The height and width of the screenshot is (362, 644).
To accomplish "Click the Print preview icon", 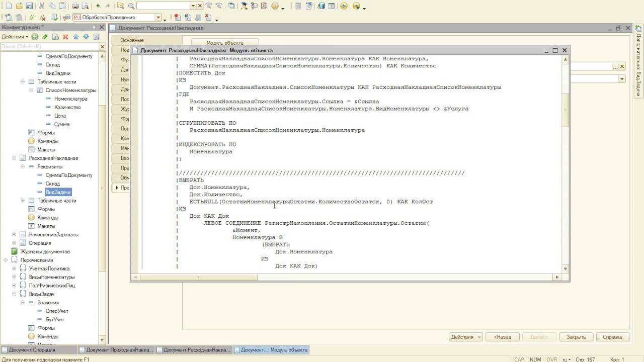I will (85, 6).
